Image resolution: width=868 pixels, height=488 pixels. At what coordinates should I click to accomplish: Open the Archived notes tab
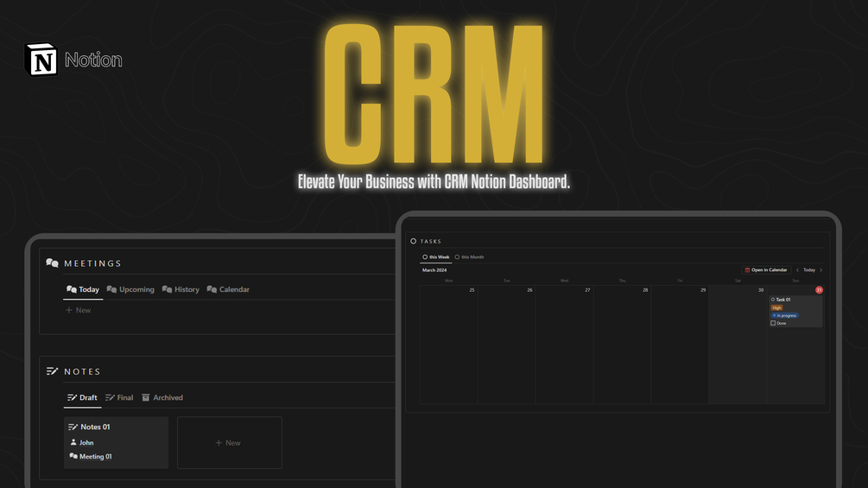162,397
